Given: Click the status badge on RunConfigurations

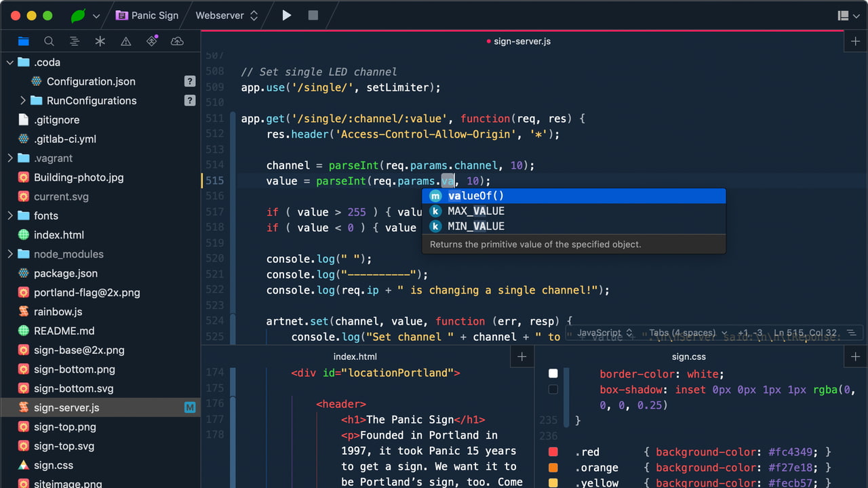Looking at the screenshot, I should pos(190,100).
